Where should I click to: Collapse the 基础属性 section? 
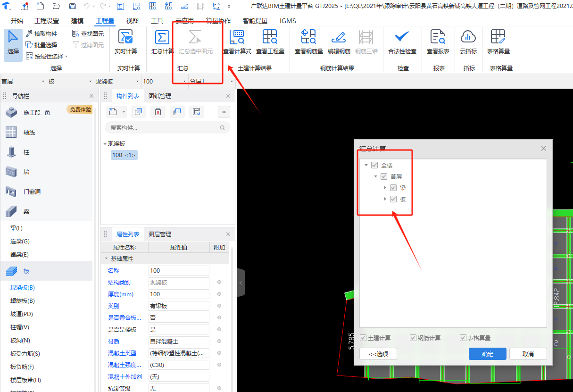pos(106,259)
